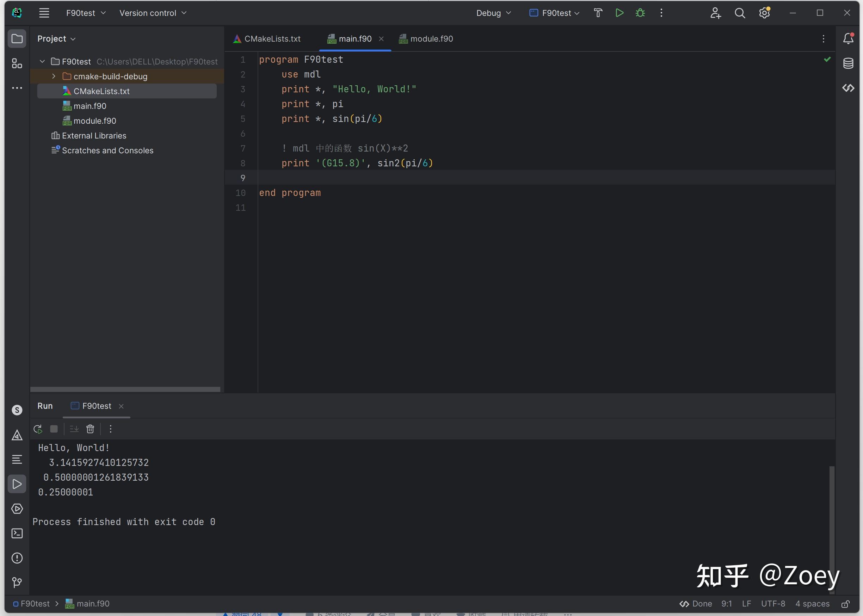Open the Database tool window icon
863x616 pixels.
point(849,63)
